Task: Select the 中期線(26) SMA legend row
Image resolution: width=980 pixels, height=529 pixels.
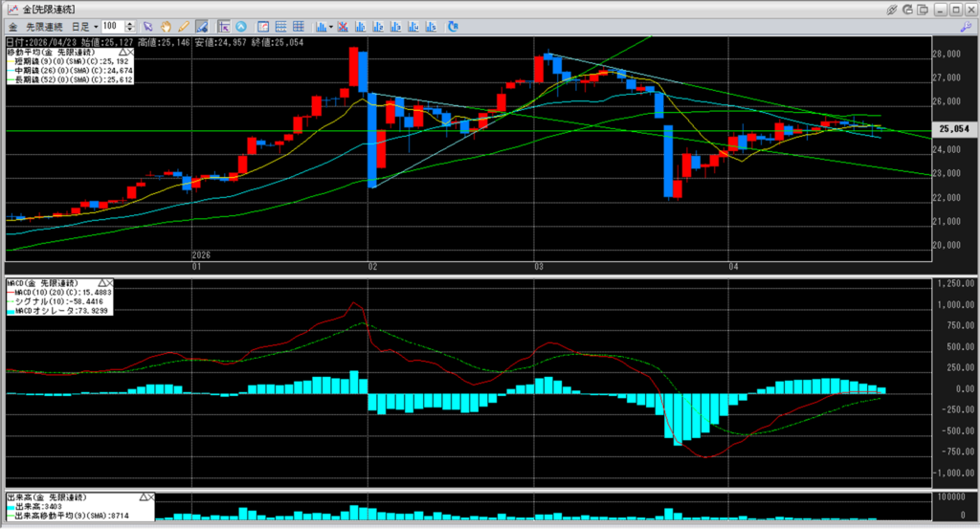Action: [x=70, y=71]
